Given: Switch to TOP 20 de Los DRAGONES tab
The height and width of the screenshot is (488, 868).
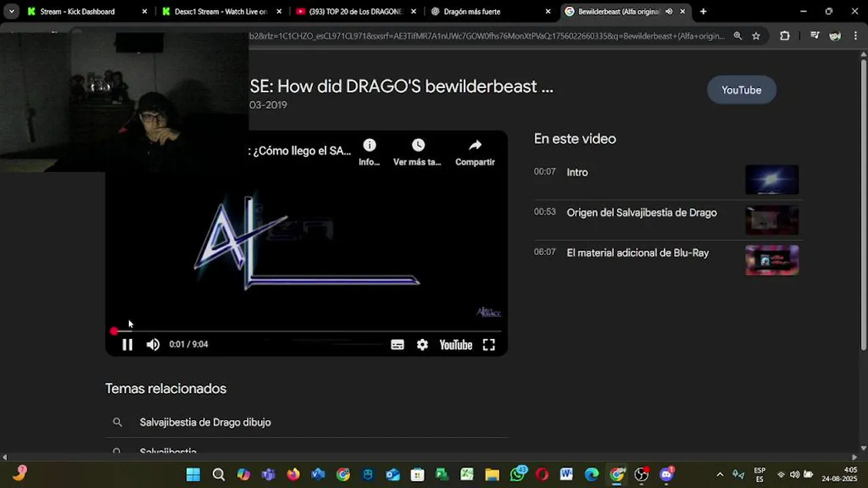Looking at the screenshot, I should pyautogui.click(x=355, y=12).
